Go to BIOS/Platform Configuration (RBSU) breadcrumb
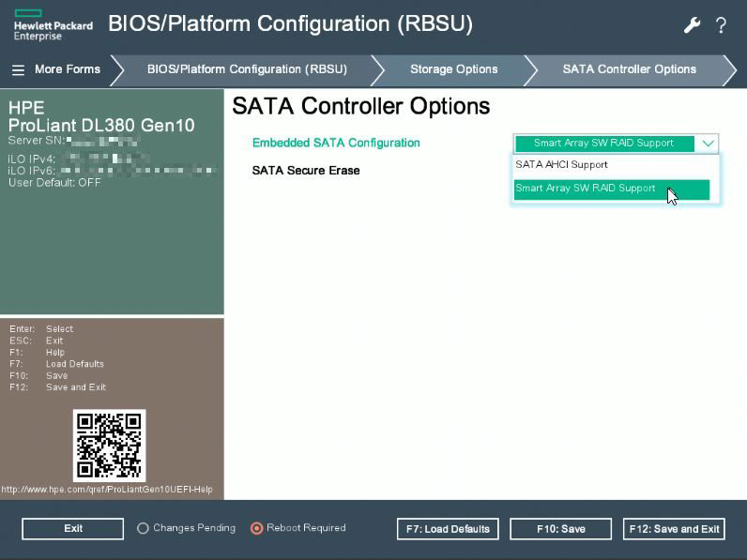The height and width of the screenshot is (560, 747). click(x=247, y=69)
